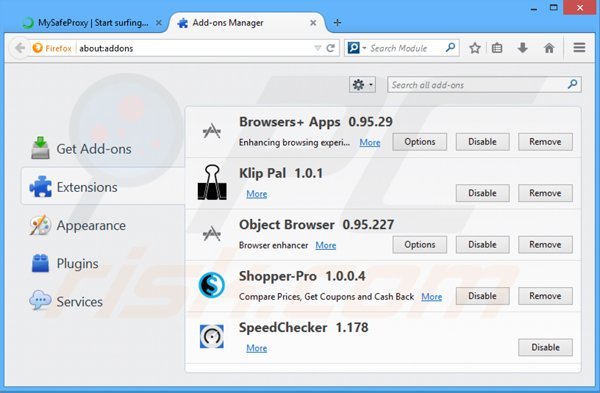
Task: Click the Browsers+ Apps extension icon
Action: (x=212, y=131)
